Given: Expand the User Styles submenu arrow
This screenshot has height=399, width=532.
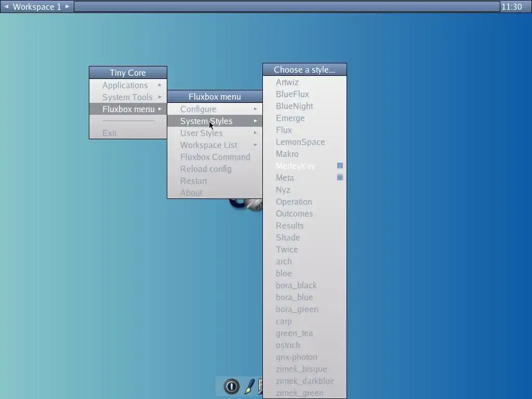Looking at the screenshot, I should [256, 133].
